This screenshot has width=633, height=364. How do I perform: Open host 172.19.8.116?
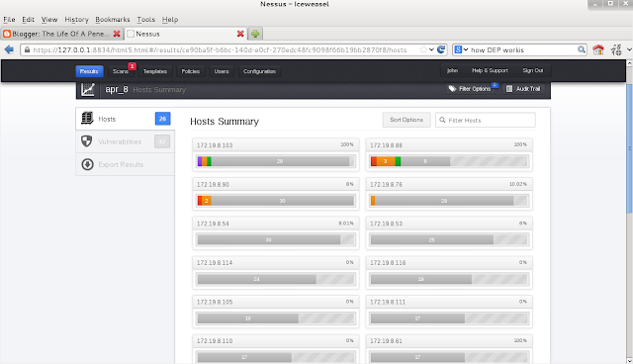(x=449, y=272)
